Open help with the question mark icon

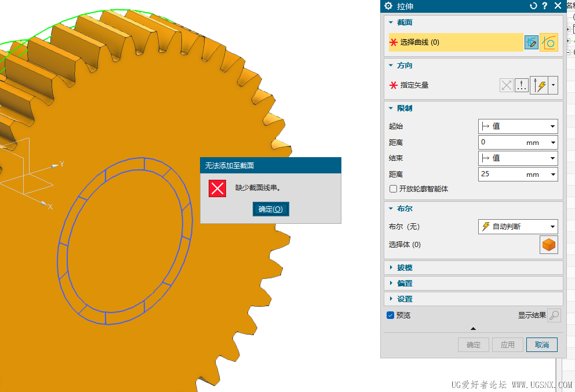(544, 5)
